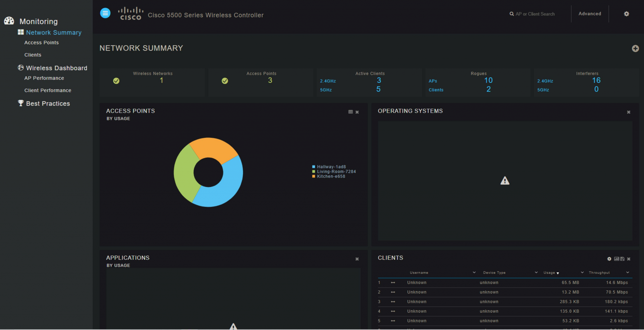Click the Wireless Dashboard globe icon
644x330 pixels.
click(21, 68)
